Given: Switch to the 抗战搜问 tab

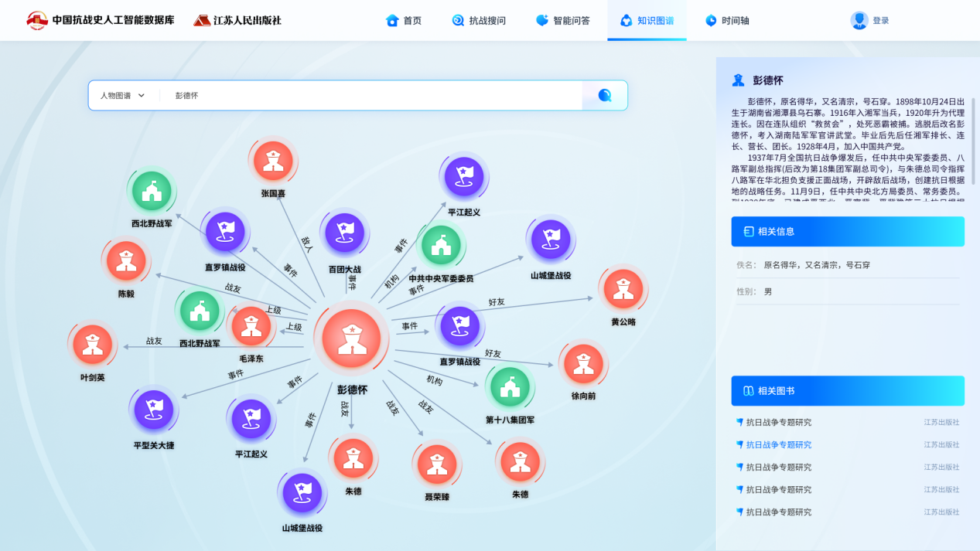Looking at the screenshot, I should click(479, 21).
